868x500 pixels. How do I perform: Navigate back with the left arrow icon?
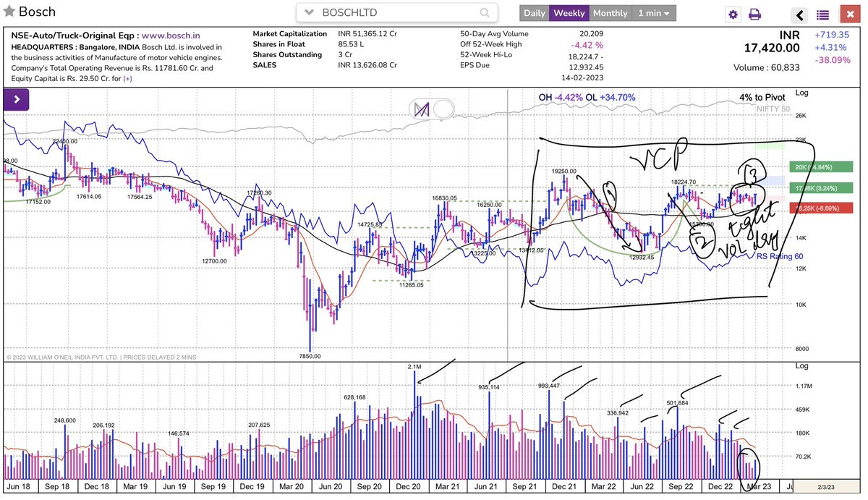[x=799, y=14]
